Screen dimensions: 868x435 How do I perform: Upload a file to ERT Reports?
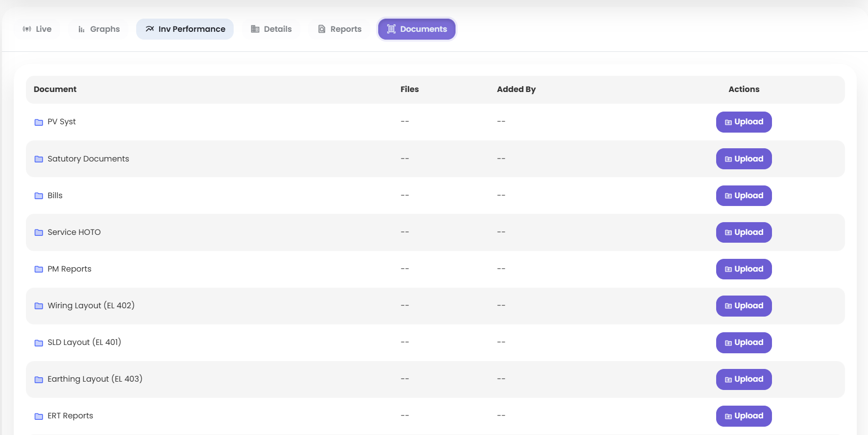point(744,416)
